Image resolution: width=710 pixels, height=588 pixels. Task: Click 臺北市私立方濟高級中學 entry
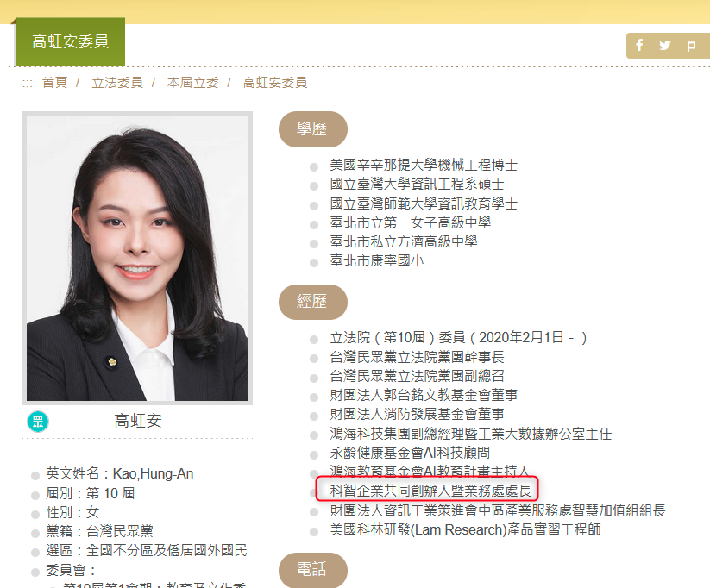(404, 241)
